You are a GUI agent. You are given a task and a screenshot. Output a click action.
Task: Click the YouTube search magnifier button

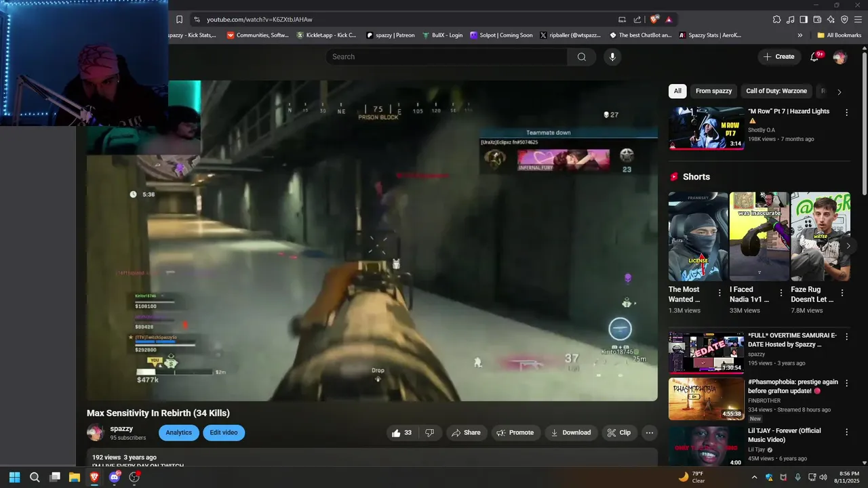[x=581, y=57]
